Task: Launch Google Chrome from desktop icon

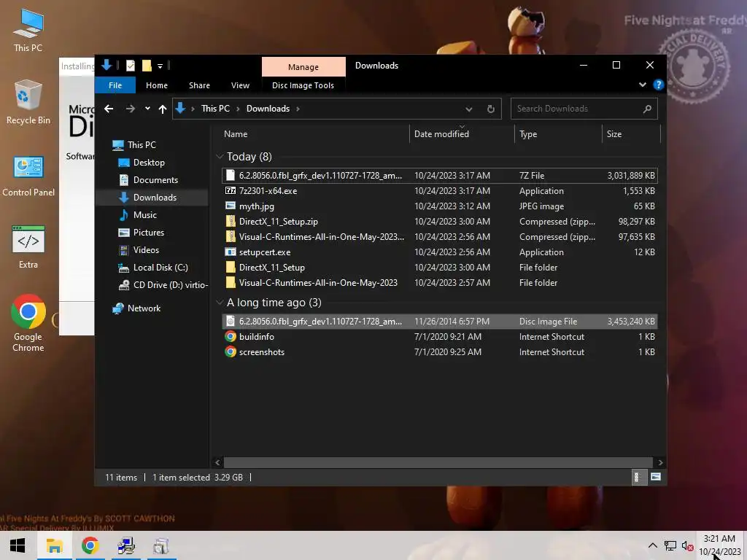Action: 28,324
